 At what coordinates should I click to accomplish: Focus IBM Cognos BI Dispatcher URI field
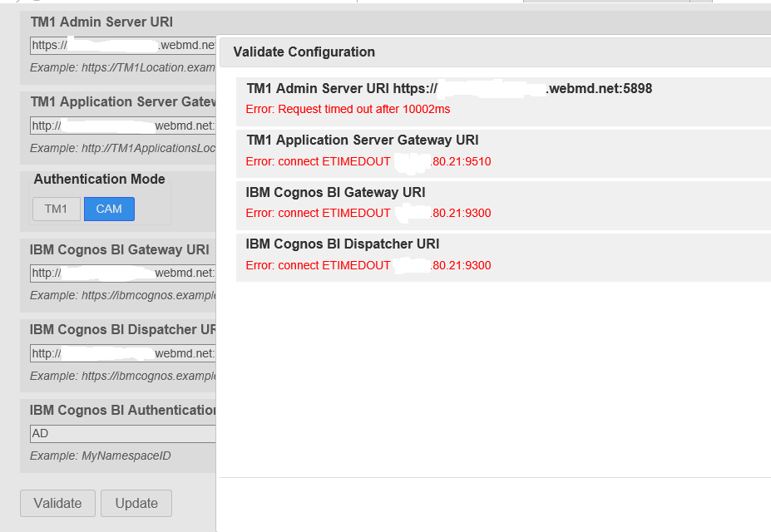coord(123,353)
